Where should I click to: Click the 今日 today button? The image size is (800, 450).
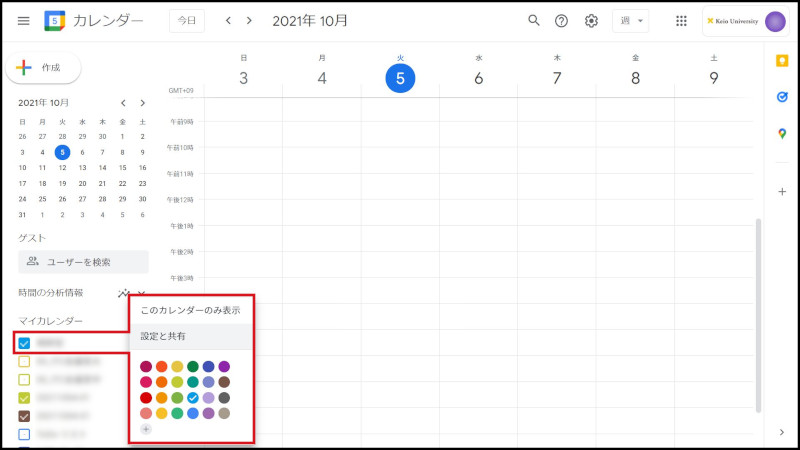tap(187, 20)
